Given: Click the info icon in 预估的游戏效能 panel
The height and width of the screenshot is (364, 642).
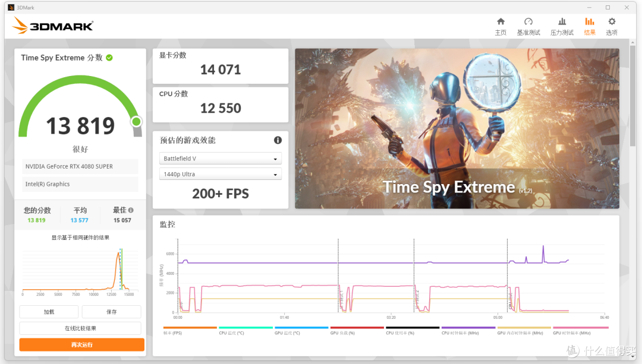Looking at the screenshot, I should click(278, 140).
